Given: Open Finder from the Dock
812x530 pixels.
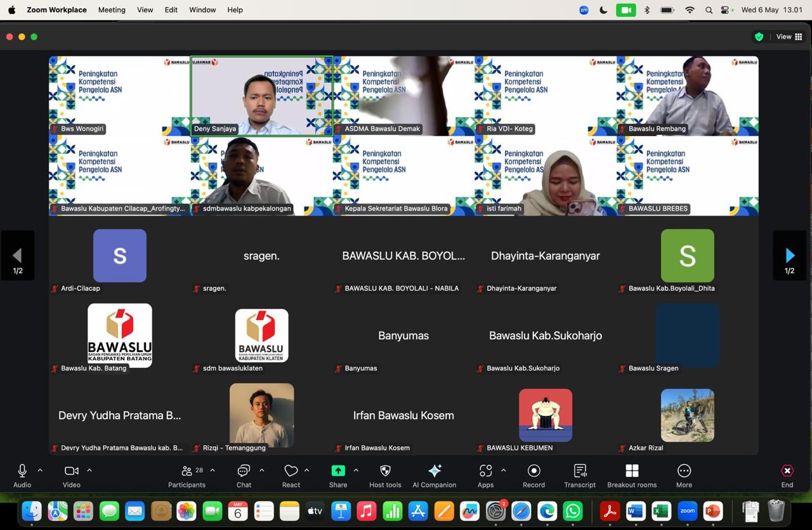Looking at the screenshot, I should [x=32, y=511].
